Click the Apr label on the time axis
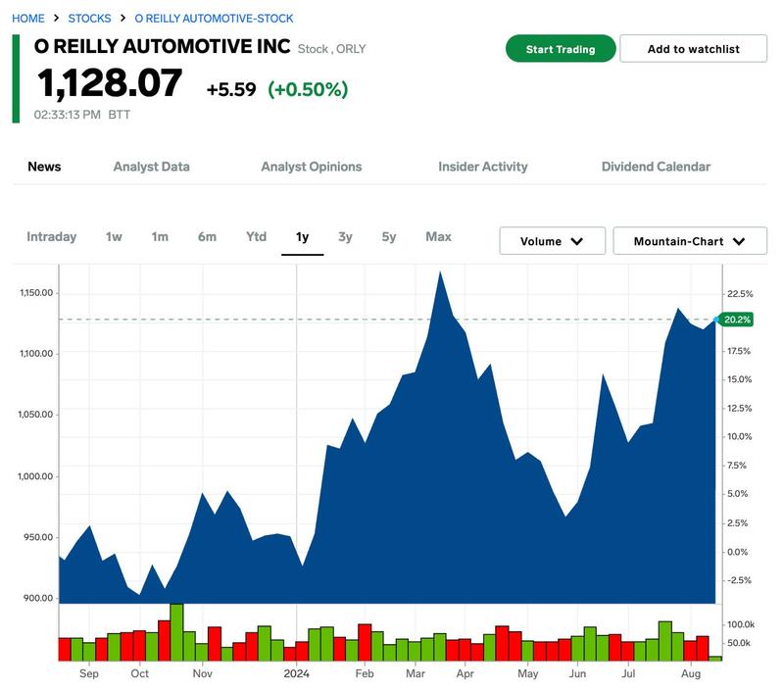This screenshot has height=691, width=784. click(x=465, y=674)
